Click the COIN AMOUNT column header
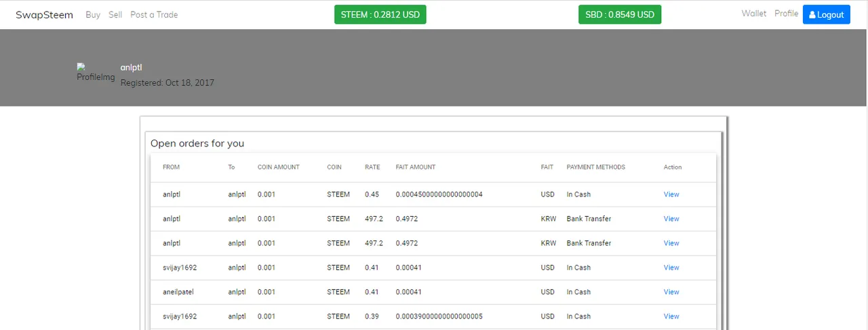 pos(279,167)
